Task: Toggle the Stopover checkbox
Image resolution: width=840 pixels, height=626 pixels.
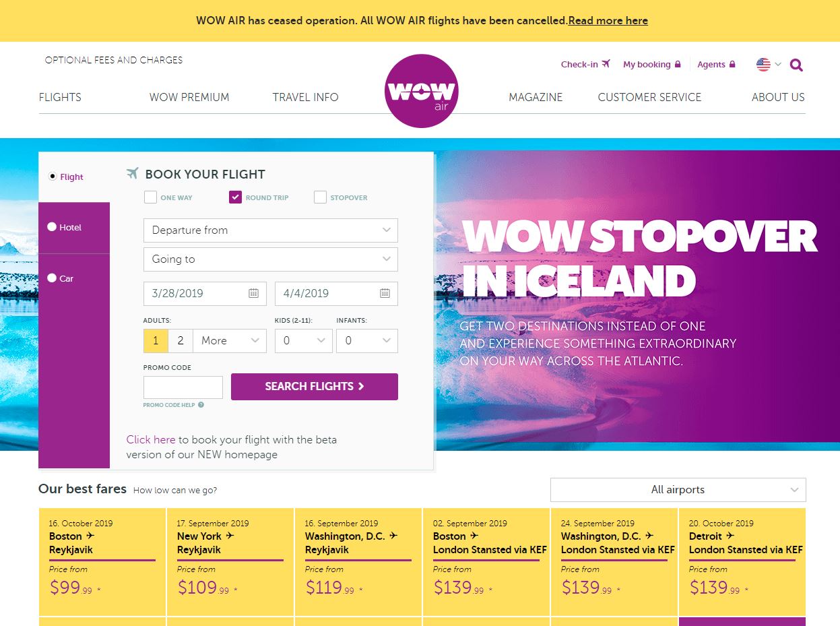Action: click(320, 197)
